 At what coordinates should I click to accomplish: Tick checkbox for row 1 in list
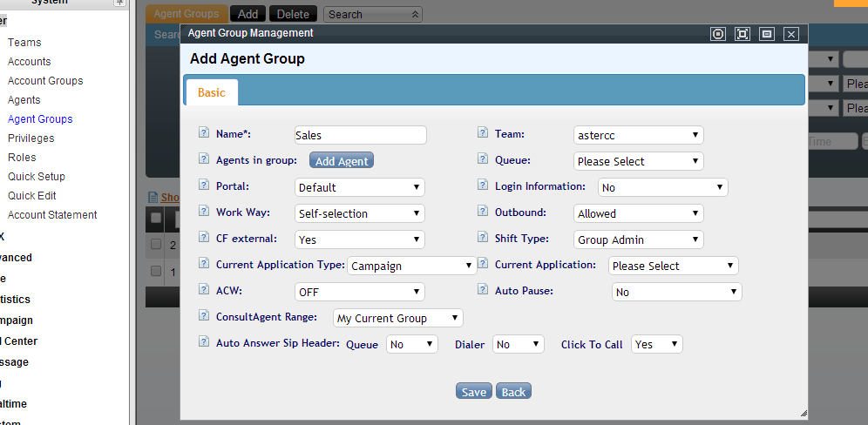(156, 271)
